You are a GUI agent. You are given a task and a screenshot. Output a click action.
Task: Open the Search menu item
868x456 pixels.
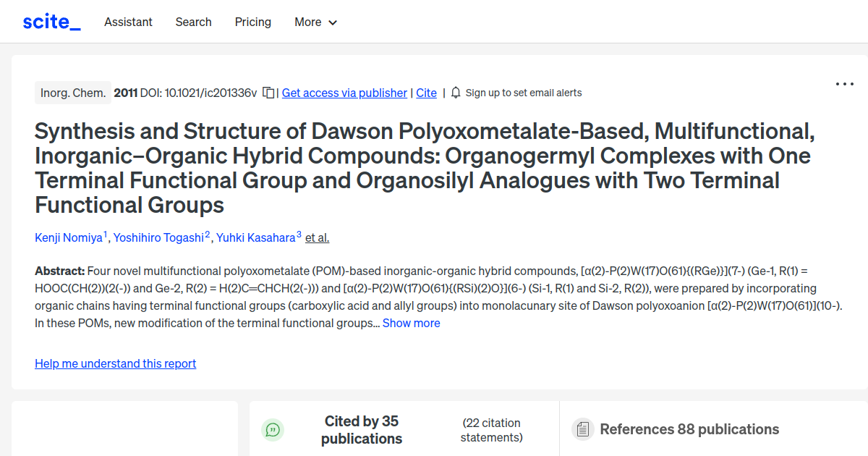193,22
